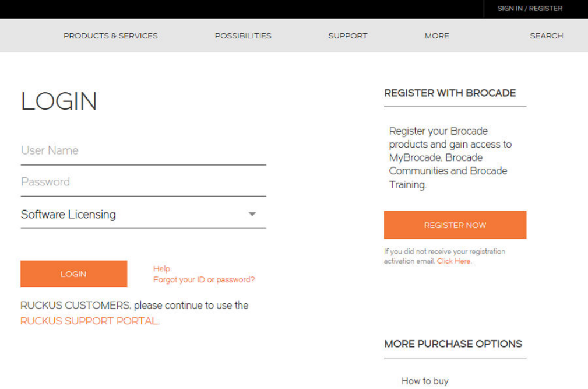588x389 pixels.
Task: Click into the Password field
Action: point(143,182)
